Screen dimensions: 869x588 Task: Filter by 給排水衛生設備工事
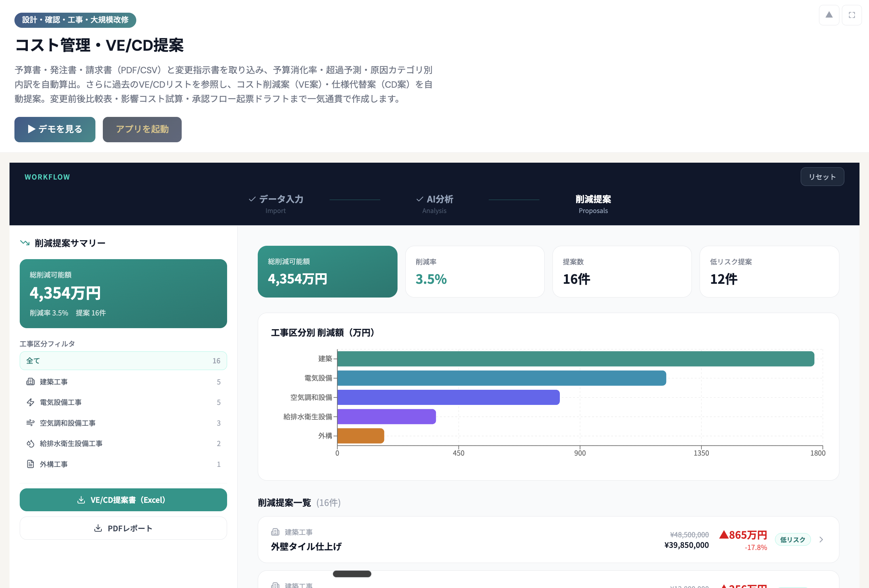coord(123,443)
